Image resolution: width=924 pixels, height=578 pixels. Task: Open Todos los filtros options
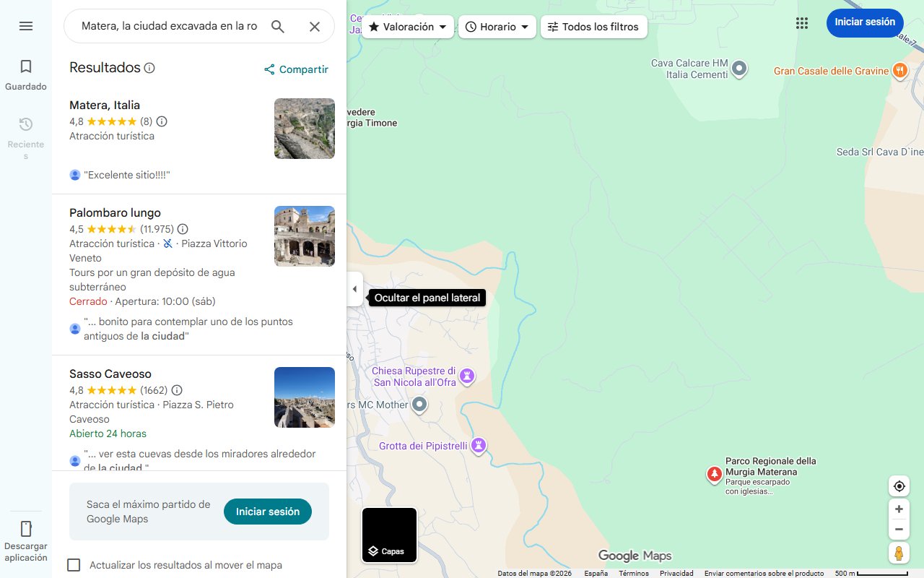click(593, 27)
